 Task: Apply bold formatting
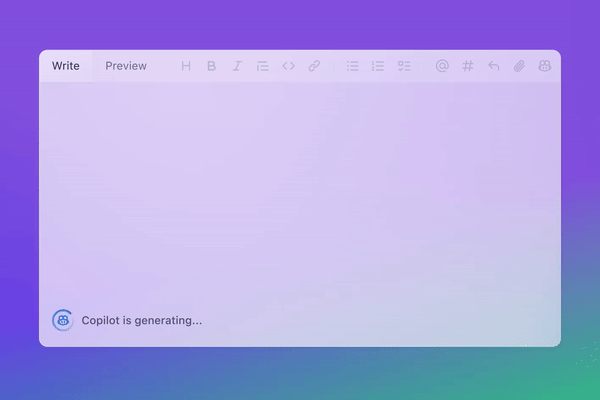pyautogui.click(x=211, y=66)
